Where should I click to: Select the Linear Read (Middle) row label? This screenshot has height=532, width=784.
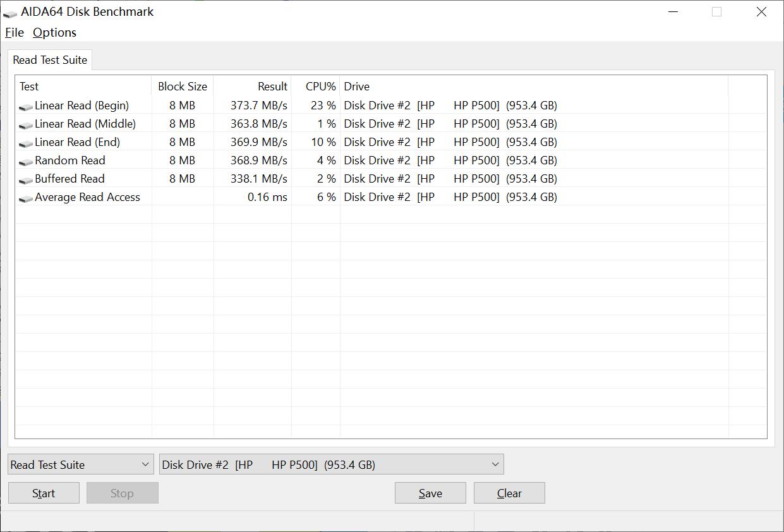pyautogui.click(x=85, y=123)
